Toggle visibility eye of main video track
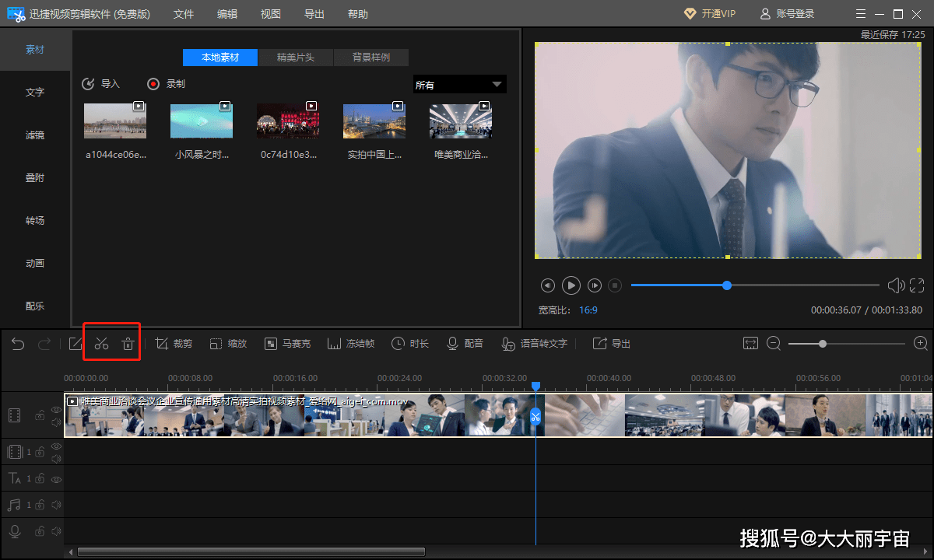Viewport: 934px width, 560px height. tap(56, 409)
